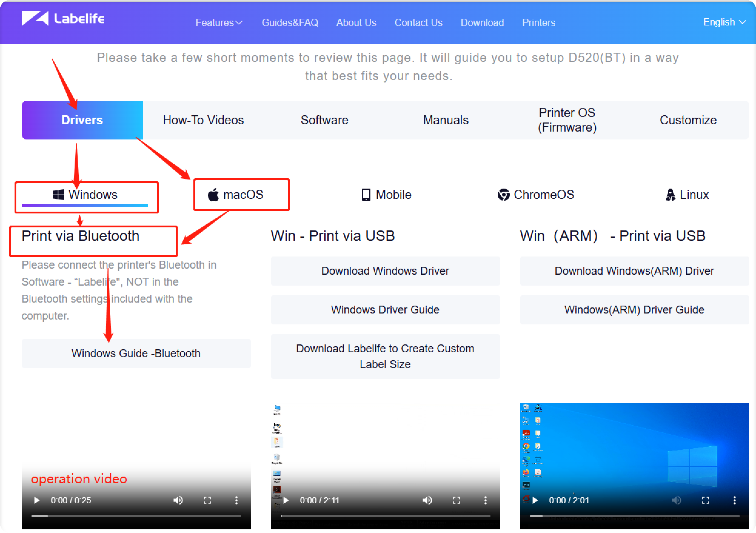Seek on the 2:01 video progress bar
This screenshot has width=756, height=533.
pos(635,516)
